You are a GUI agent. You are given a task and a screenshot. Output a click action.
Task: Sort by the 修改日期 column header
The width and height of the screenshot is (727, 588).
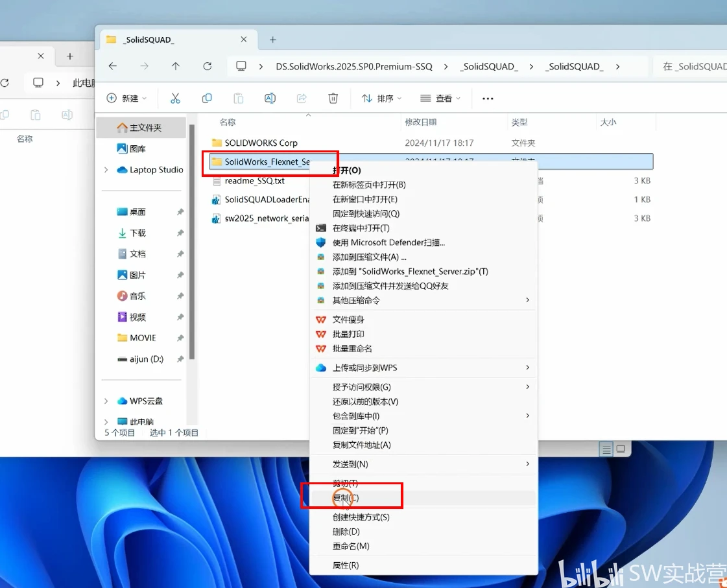click(420, 123)
